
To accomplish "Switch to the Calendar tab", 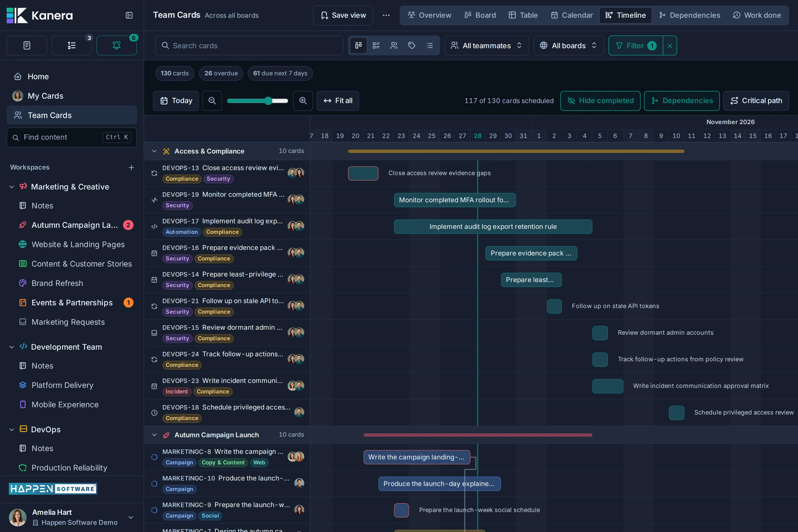I will pos(572,15).
